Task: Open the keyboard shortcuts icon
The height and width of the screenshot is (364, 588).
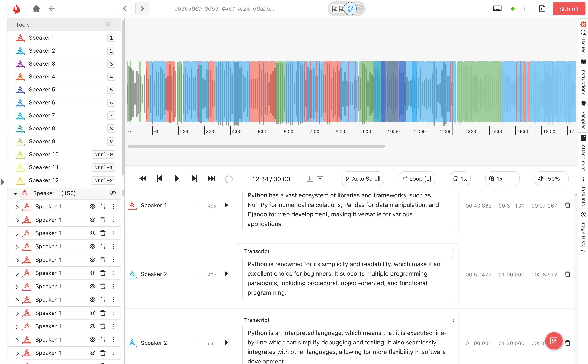Action: 497,9
